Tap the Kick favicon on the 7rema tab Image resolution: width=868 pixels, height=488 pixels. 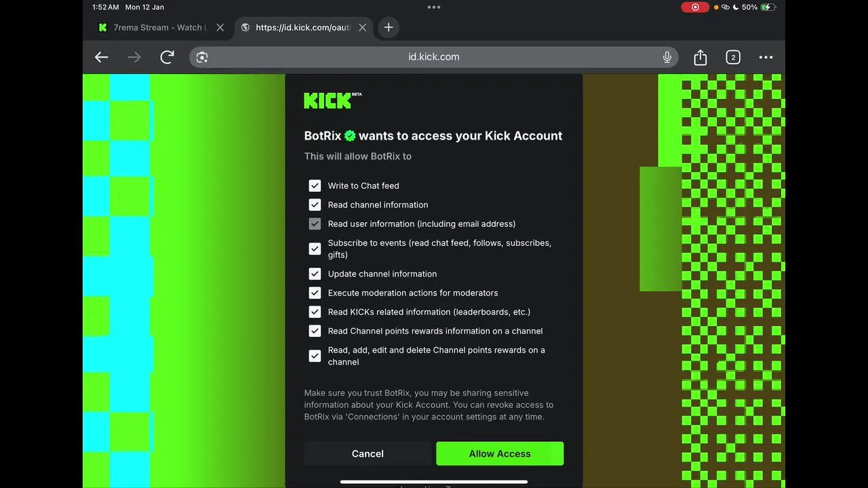(103, 28)
